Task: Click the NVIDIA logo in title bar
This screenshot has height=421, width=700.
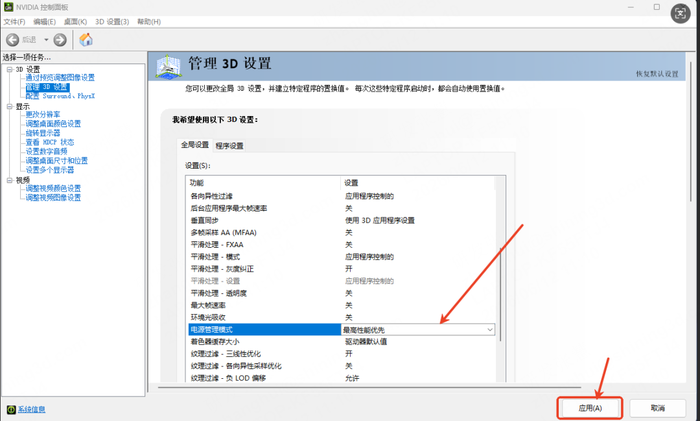Action: [8, 7]
